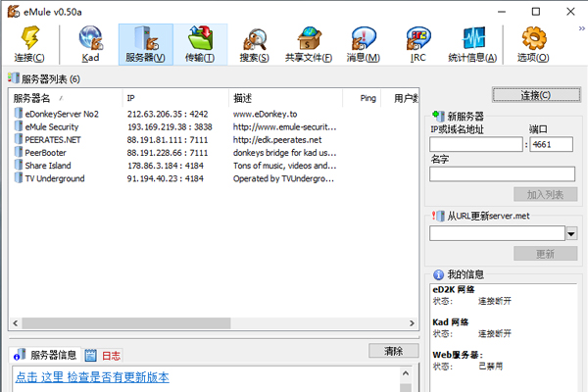Image resolution: width=588 pixels, height=392 pixels.
Task: Click the Add to list (加入列表) button
Action: click(545, 194)
